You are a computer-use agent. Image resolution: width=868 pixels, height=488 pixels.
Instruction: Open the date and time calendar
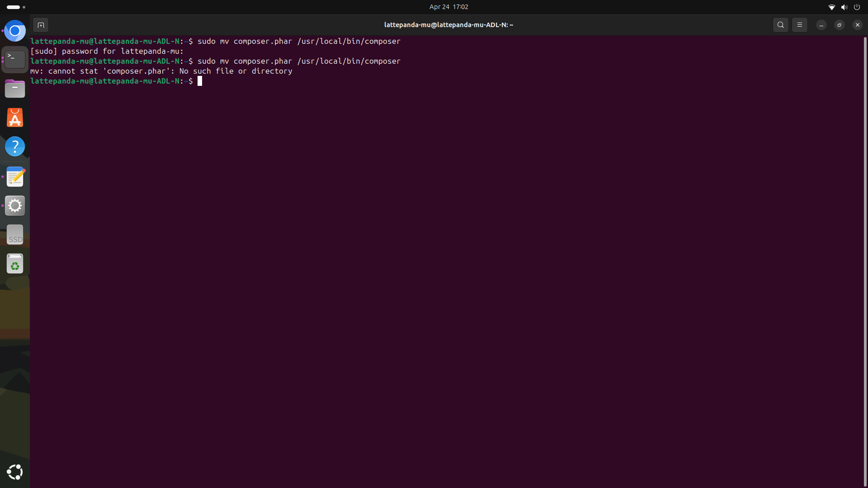point(448,7)
